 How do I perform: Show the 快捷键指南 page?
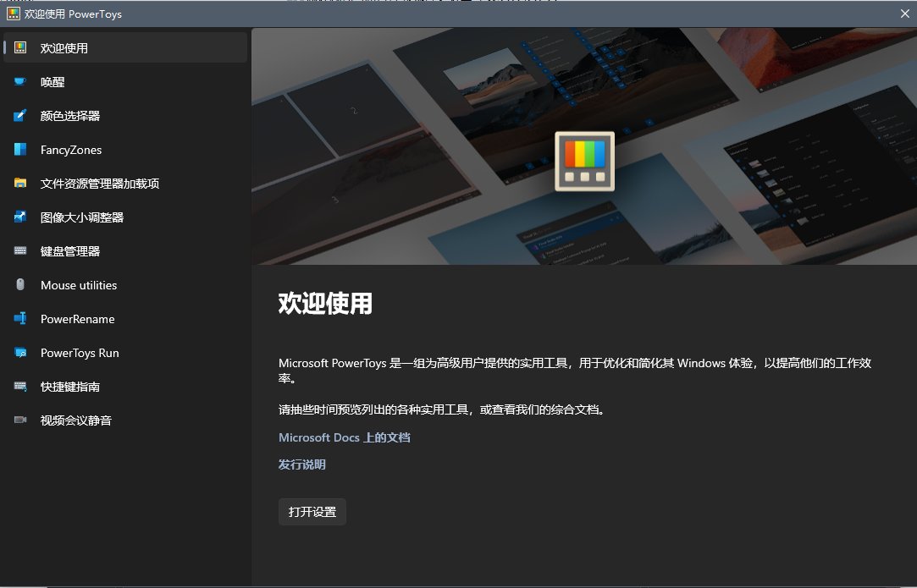pyautogui.click(x=125, y=387)
